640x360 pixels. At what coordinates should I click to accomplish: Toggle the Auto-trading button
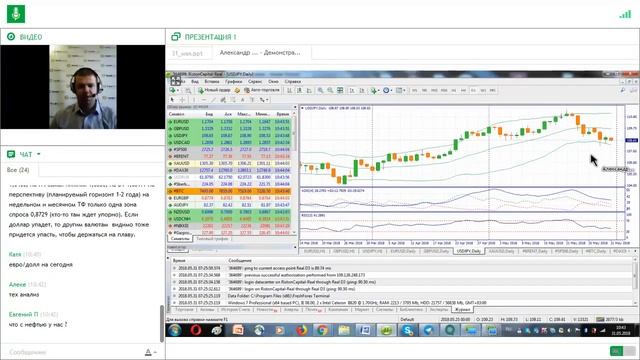point(262,90)
